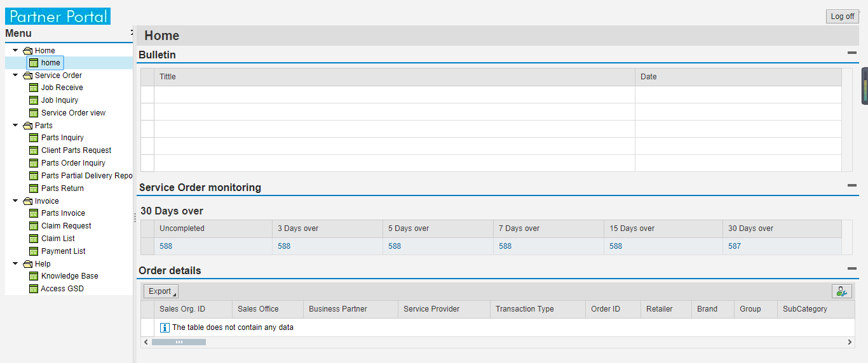Open Knowledge Base menu item
Image resolution: width=868 pixels, height=363 pixels.
(70, 276)
